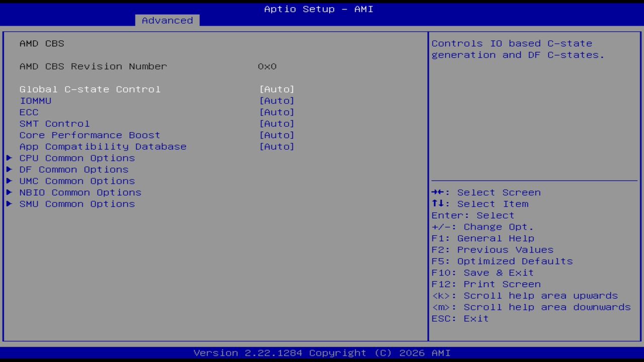Select Global C-state Control setting
644x362 pixels.
[x=90, y=89]
